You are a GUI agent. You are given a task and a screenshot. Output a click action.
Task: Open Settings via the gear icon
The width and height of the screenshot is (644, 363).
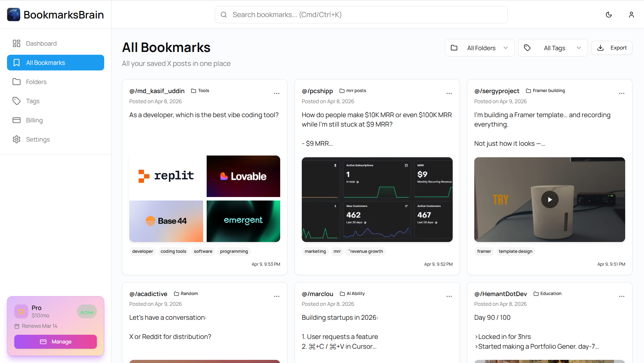pos(16,139)
